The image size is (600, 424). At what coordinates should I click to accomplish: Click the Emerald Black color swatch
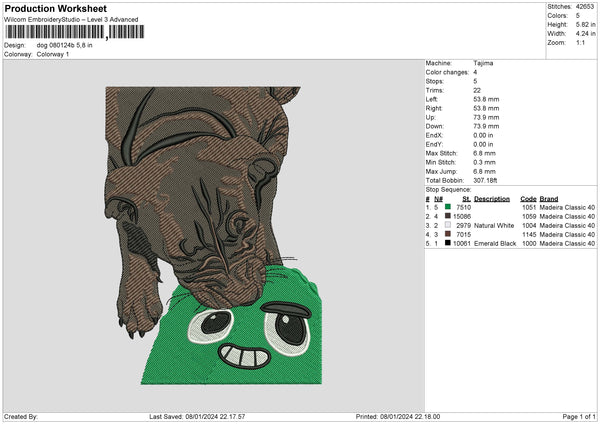point(447,243)
